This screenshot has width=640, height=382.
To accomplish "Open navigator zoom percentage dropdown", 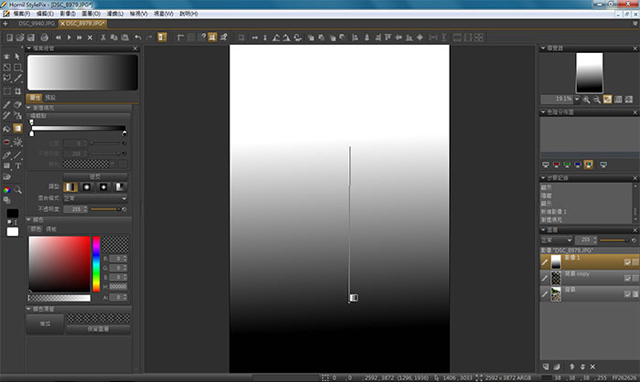I will (x=577, y=99).
